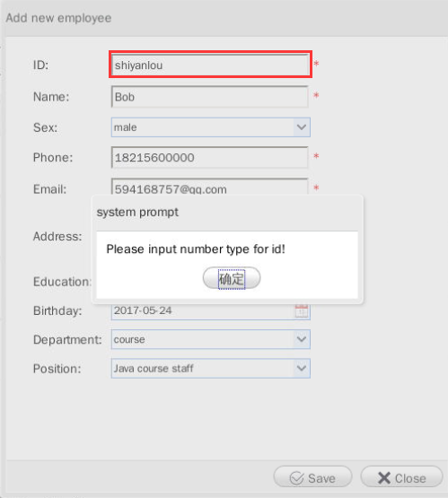The image size is (448, 498).
Task: Click the Close button with X icon
Action: [401, 477]
